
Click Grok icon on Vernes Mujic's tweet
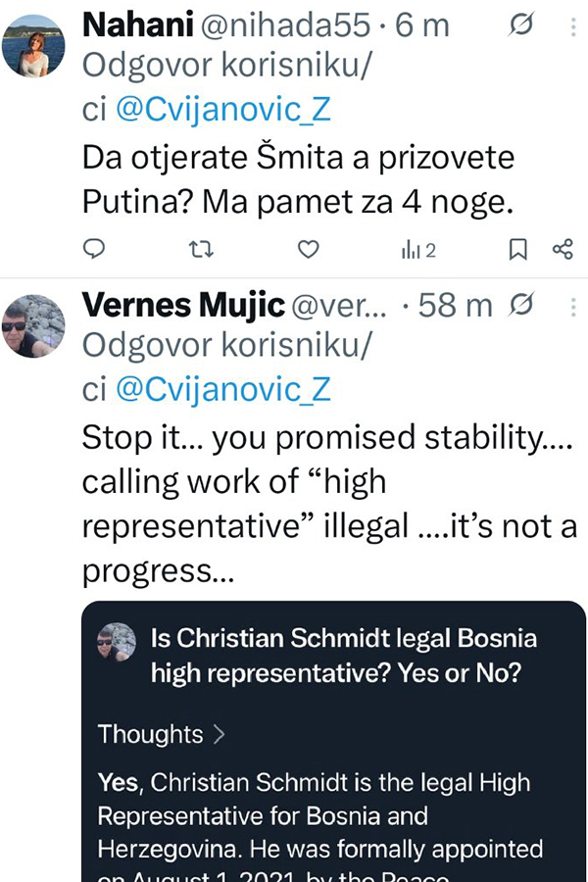pyautogui.click(x=522, y=307)
